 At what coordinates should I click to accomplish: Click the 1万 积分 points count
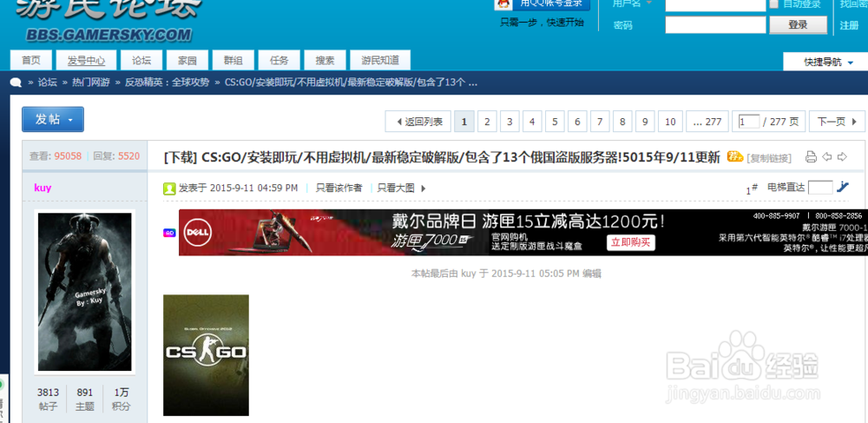[x=122, y=400]
